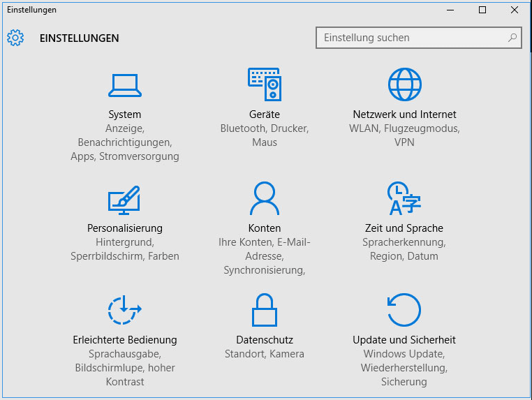
Task: Open Netzwerk und Internet globe icon
Action: coord(404,84)
